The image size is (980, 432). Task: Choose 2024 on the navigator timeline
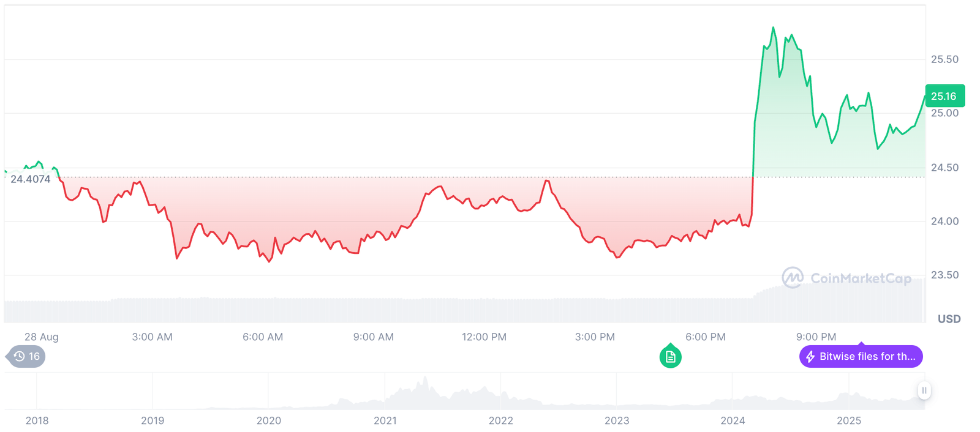pos(733,420)
